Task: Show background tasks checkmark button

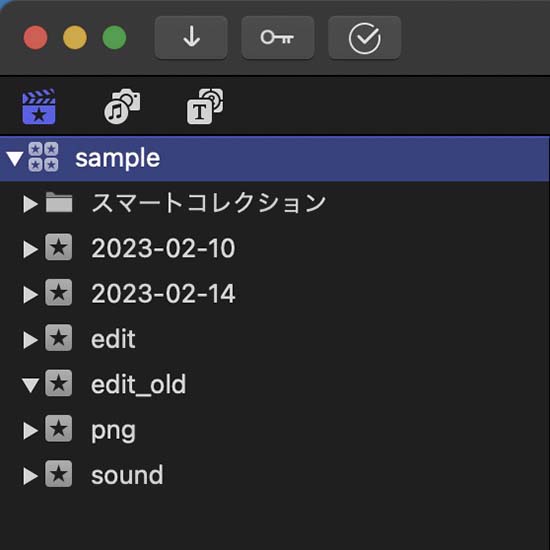Action: 364,38
